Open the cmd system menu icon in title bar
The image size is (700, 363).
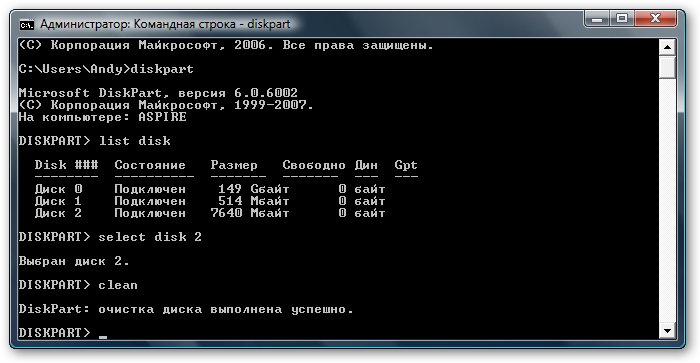[27, 25]
